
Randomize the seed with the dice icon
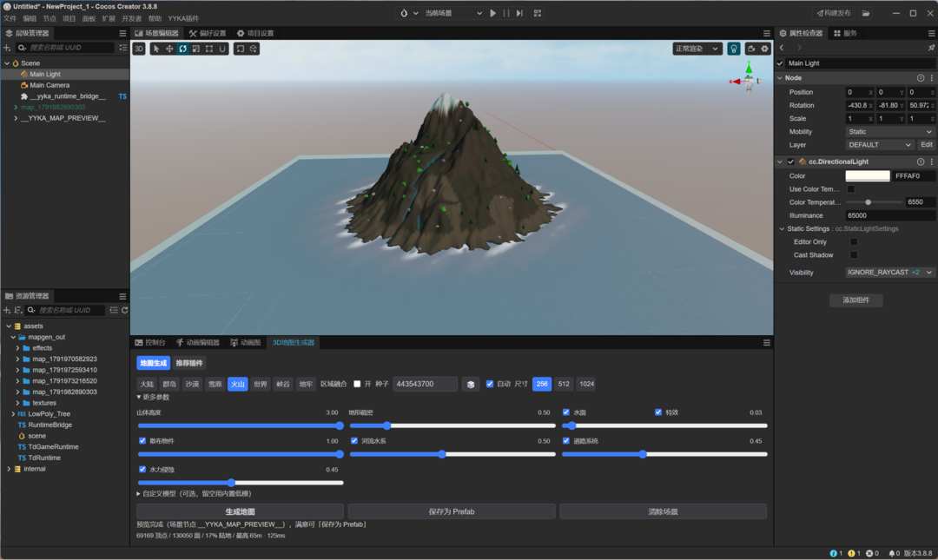click(471, 384)
